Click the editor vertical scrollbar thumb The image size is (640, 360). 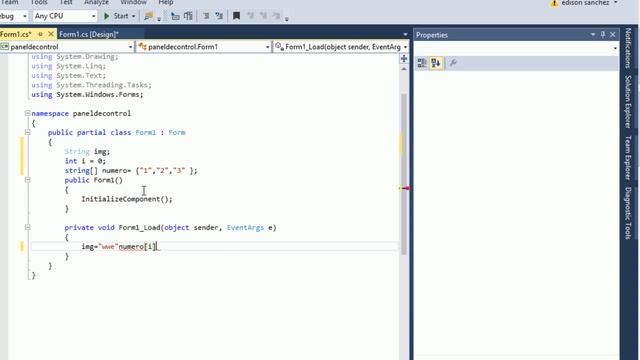(404, 173)
